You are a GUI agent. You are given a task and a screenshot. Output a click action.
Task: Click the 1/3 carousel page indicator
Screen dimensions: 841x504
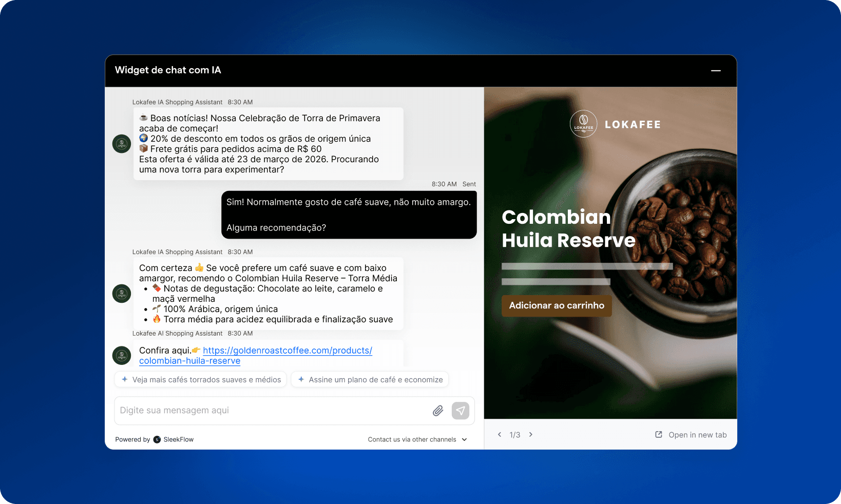click(515, 434)
